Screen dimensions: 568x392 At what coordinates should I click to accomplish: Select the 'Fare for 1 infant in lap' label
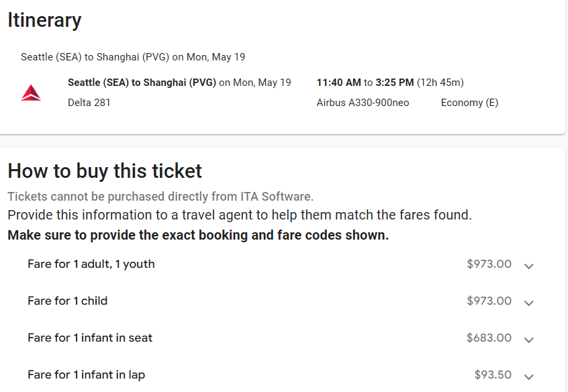[x=86, y=375]
